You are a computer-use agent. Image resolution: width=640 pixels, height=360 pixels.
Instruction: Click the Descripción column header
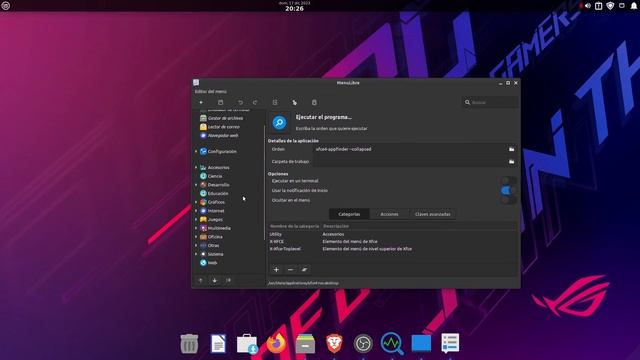[x=336, y=226]
